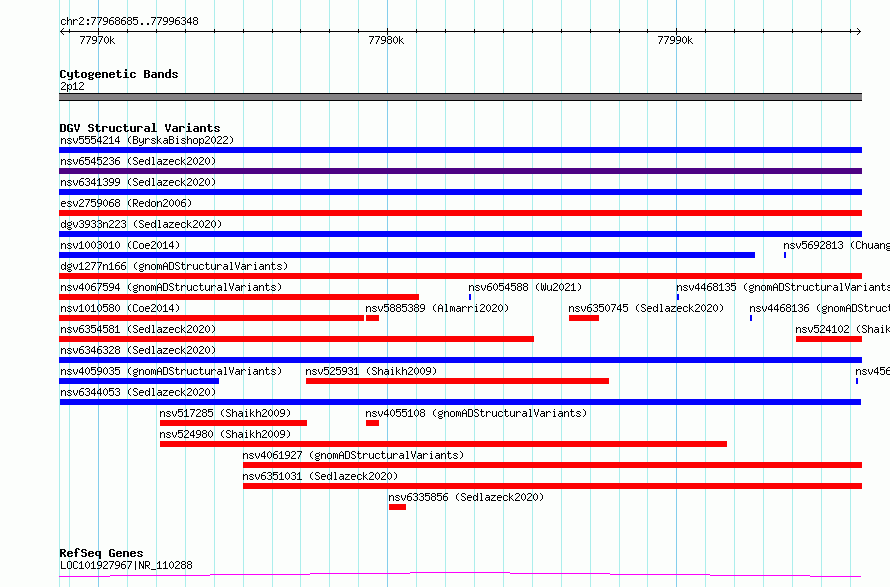Click the nsv5554214 (ByrskaBishop2022) variant label
The width and height of the screenshot is (890, 587).
147,140
